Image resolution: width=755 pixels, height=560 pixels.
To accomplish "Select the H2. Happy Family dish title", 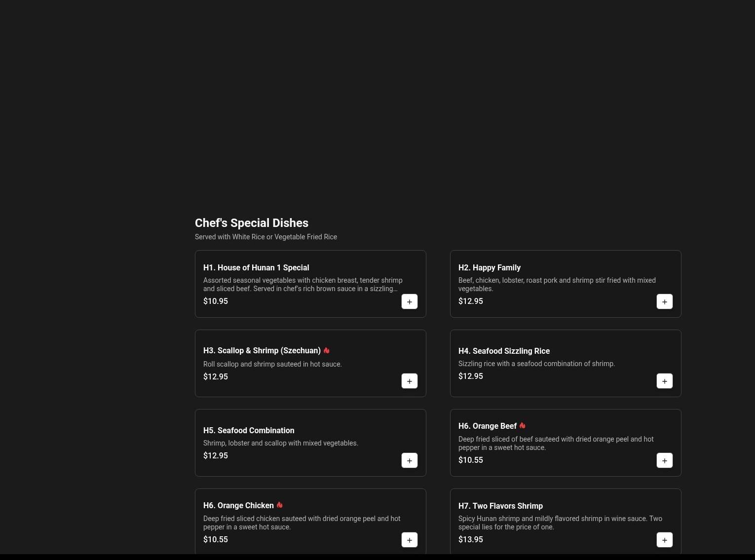I will coord(489,267).
